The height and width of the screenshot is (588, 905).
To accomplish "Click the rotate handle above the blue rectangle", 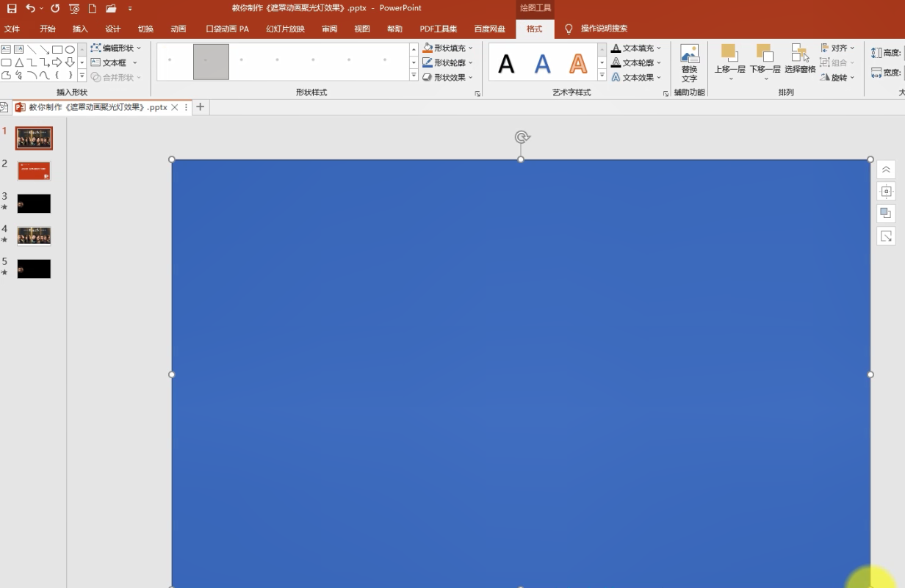I will (522, 137).
